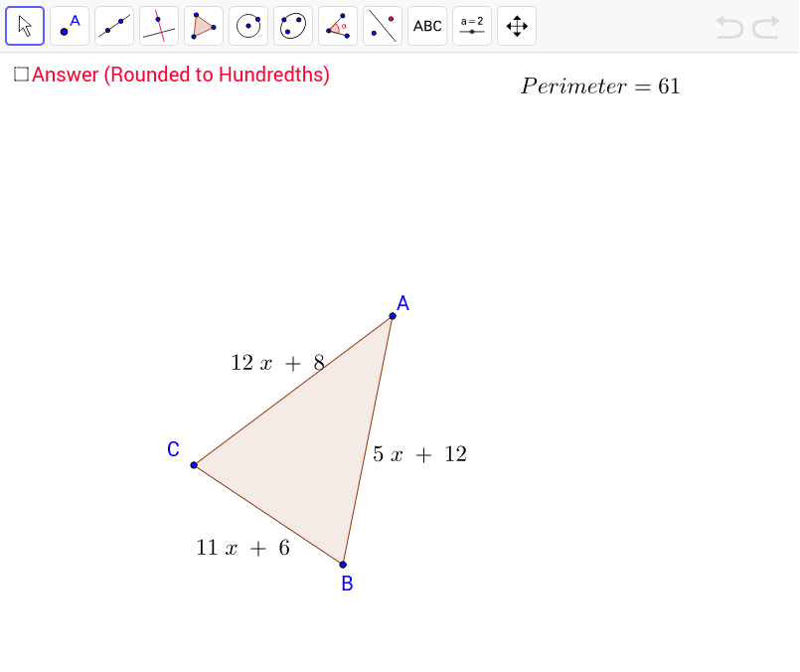Click the side label 5 x + 12
This screenshot has width=800, height=672.
(419, 453)
